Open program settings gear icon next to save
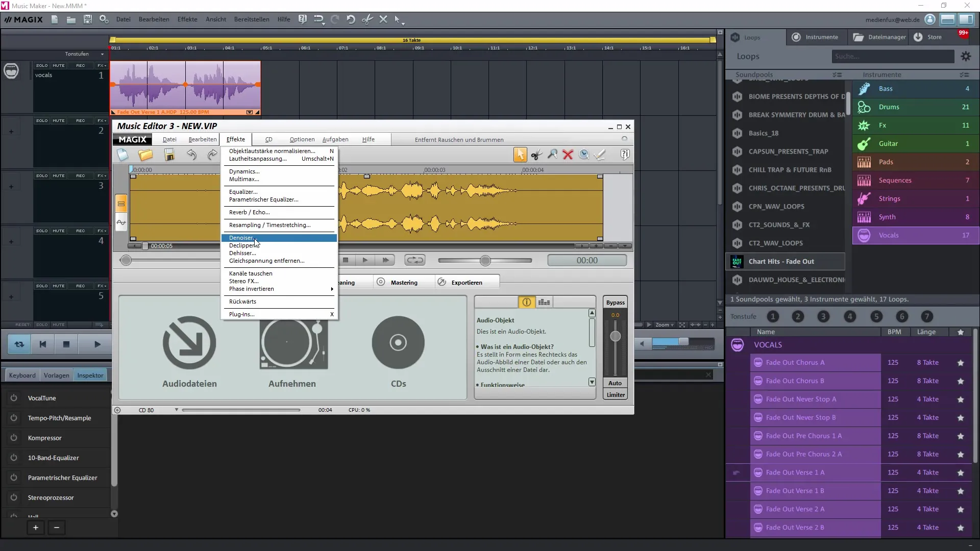 click(104, 19)
